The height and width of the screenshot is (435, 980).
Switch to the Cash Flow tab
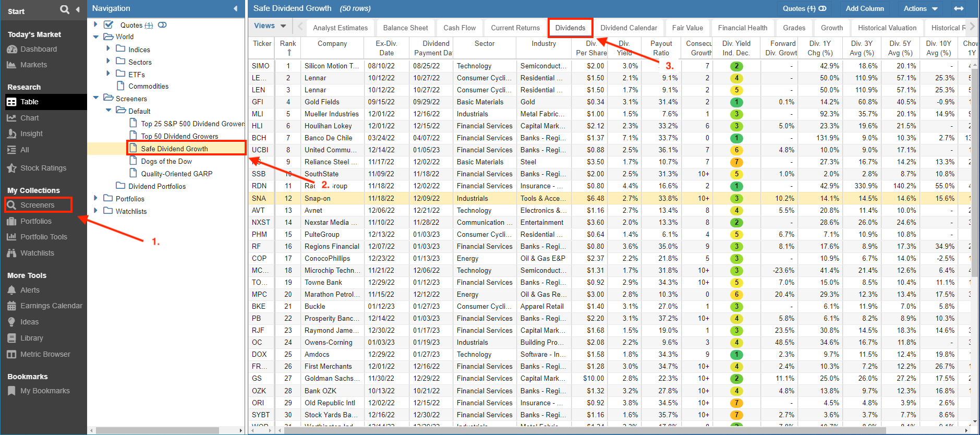point(459,28)
